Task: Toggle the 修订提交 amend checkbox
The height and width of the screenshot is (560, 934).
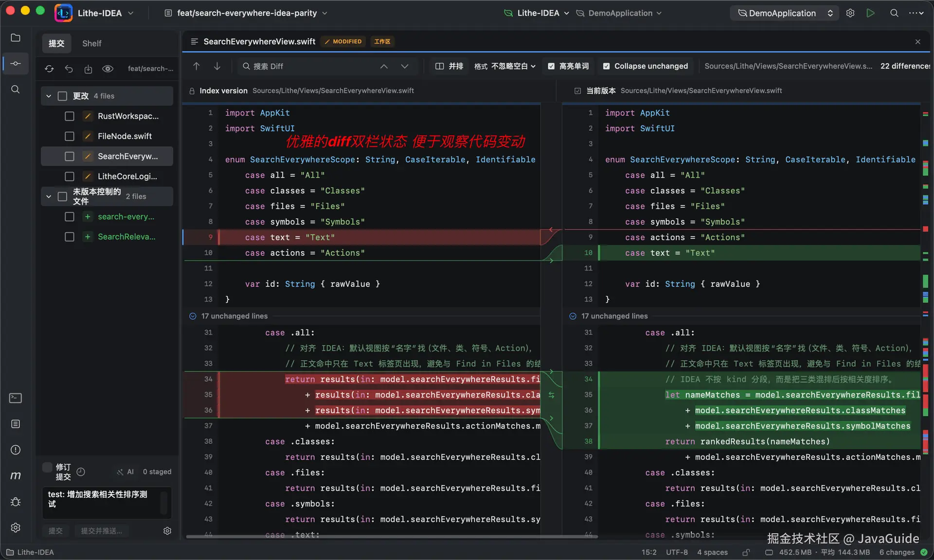Action: coord(47,467)
